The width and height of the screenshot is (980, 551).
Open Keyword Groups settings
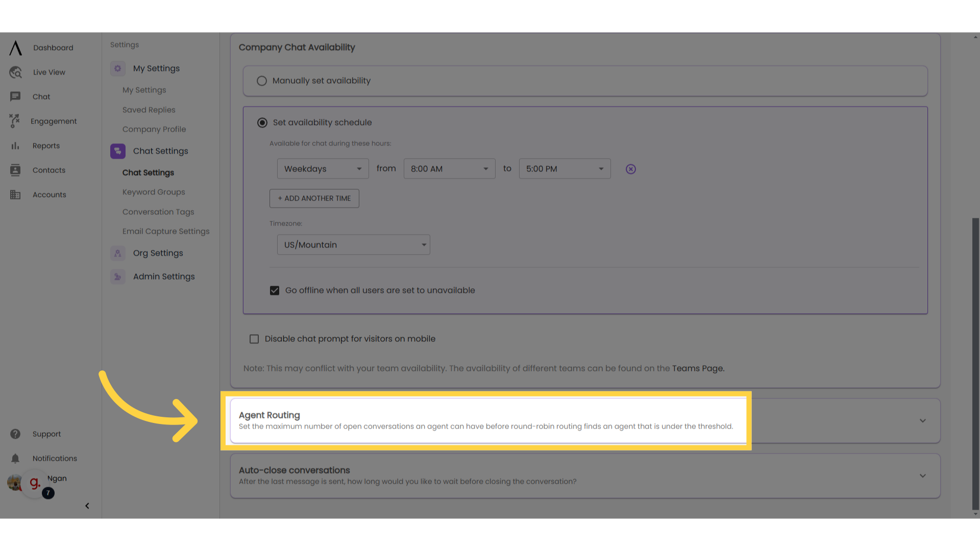coord(154,192)
